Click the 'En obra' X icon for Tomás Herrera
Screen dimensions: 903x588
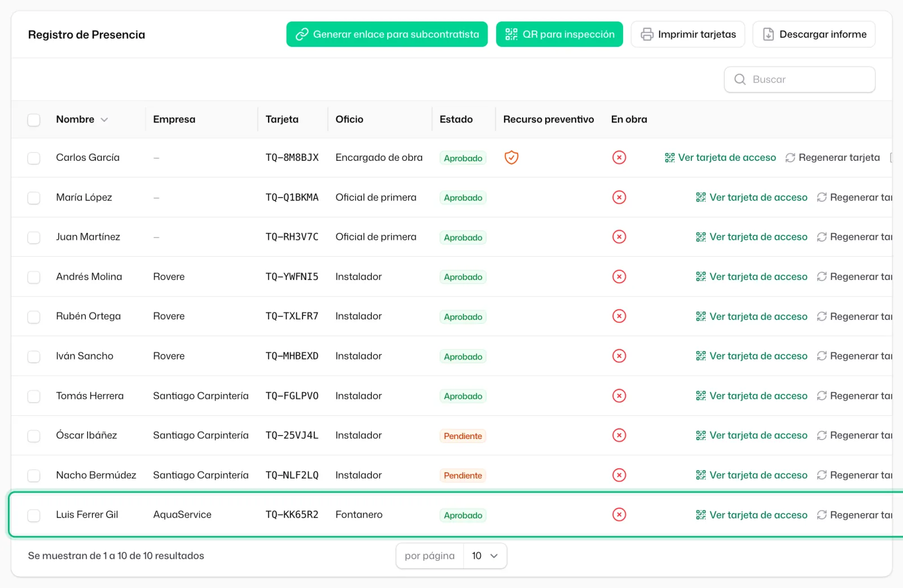[619, 396]
